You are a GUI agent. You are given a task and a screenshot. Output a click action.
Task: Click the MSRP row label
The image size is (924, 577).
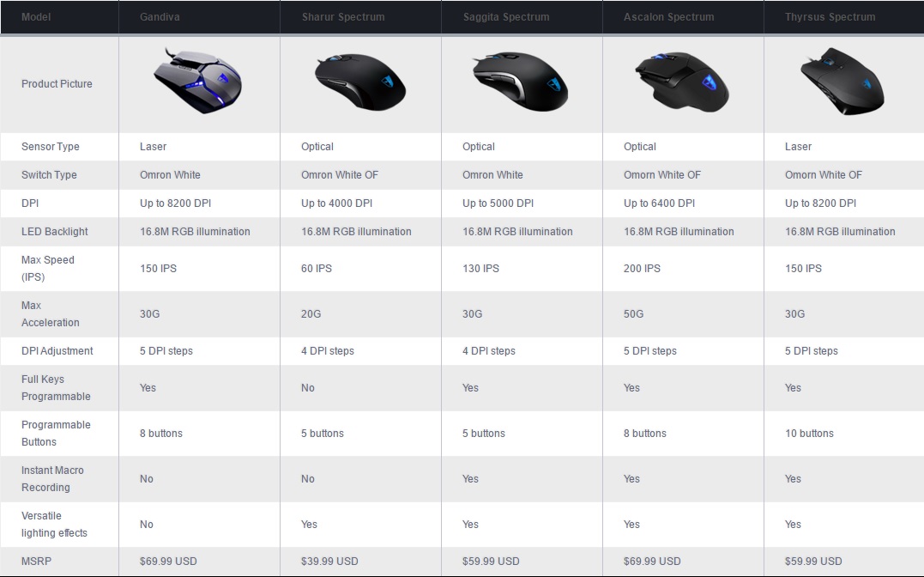pos(37,562)
